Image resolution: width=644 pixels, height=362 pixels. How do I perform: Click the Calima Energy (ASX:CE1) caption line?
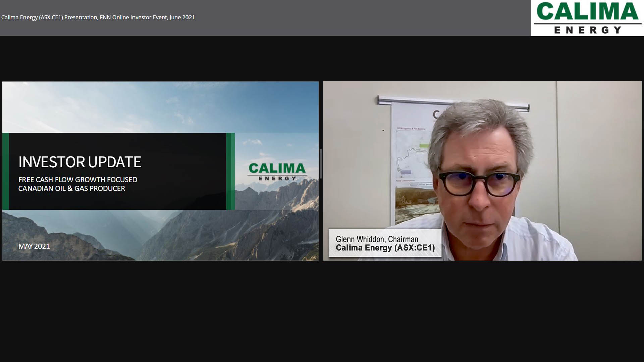[x=385, y=248]
